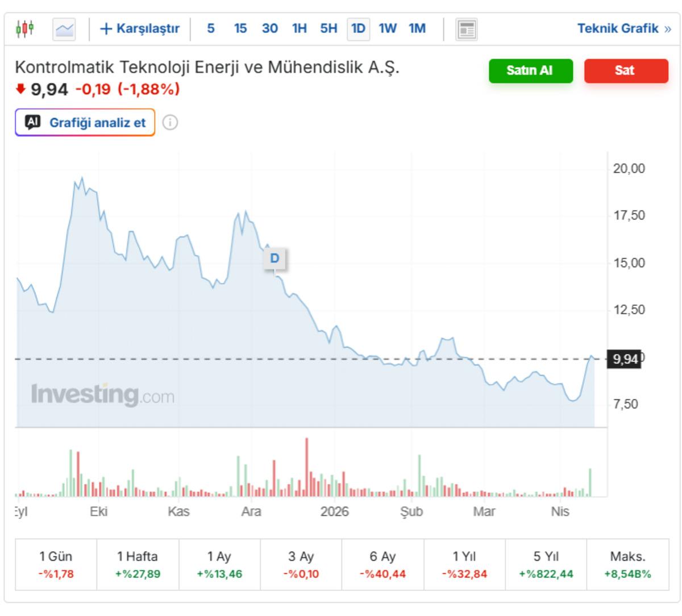Open the Karşılaştır compare option

click(140, 28)
